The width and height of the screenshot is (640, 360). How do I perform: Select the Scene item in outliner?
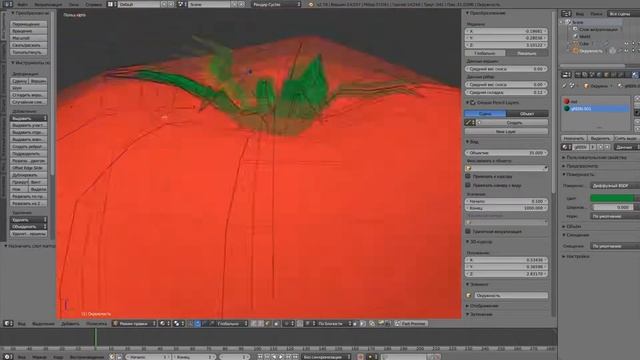pos(577,22)
